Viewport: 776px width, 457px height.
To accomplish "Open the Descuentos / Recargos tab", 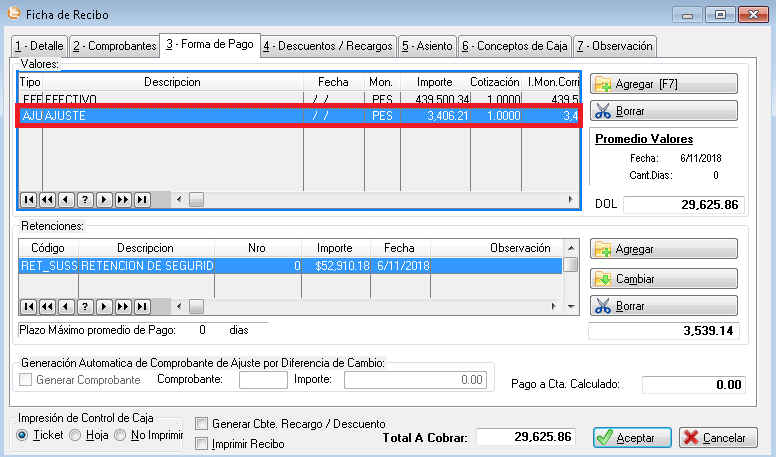I will tap(327, 46).
